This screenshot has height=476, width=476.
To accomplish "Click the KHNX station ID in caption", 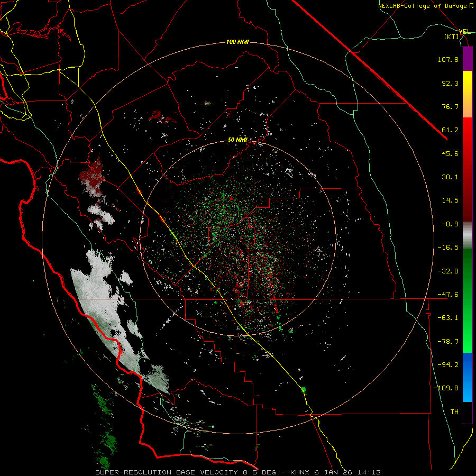I will (x=300, y=472).
